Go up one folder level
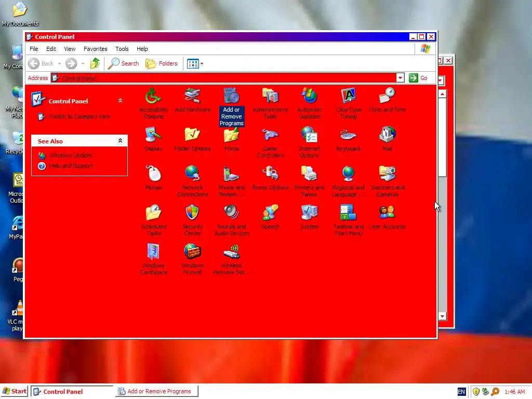This screenshot has height=399, width=532. [95, 63]
